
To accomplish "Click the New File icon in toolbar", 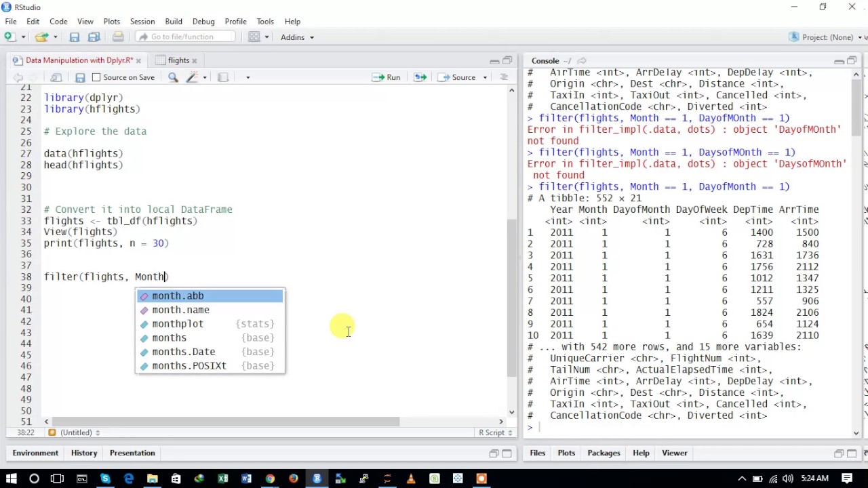I will coord(9,37).
